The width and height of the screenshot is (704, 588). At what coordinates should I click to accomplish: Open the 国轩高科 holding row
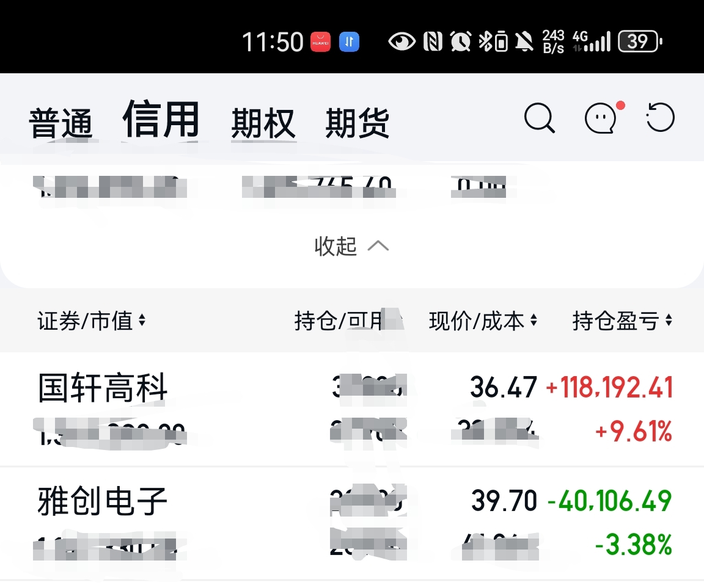[x=352, y=409]
